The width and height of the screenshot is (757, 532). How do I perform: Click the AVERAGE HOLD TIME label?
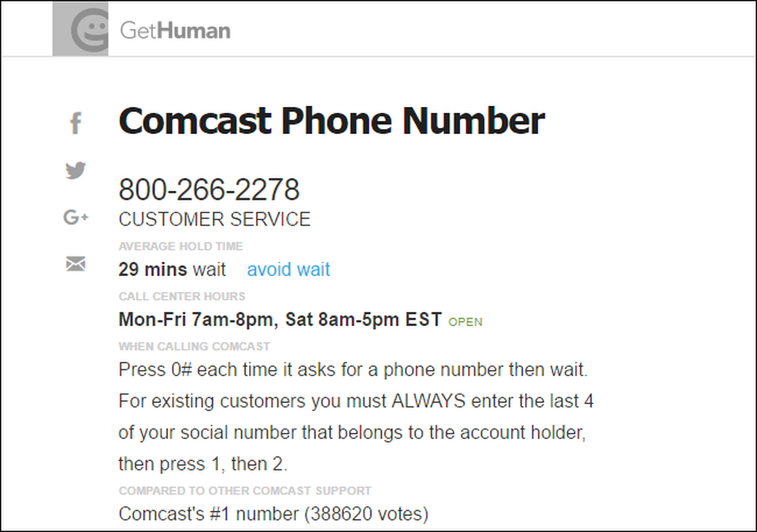pyautogui.click(x=181, y=246)
